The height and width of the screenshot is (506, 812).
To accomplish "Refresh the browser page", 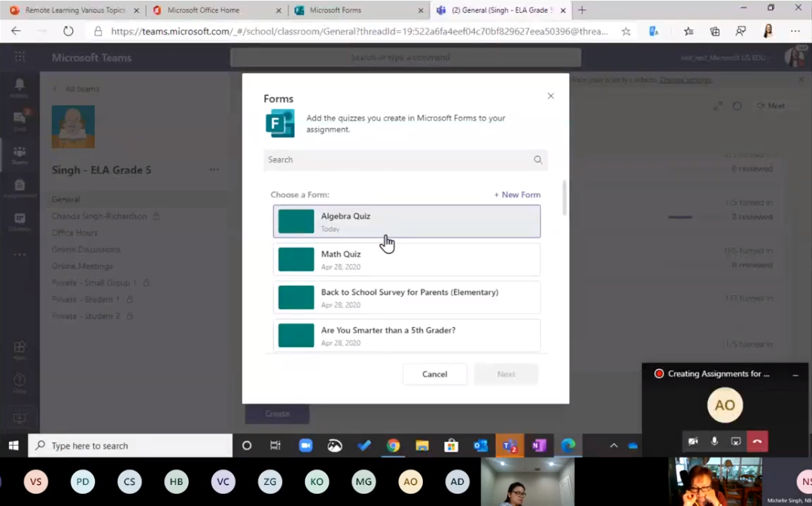I will tap(68, 31).
